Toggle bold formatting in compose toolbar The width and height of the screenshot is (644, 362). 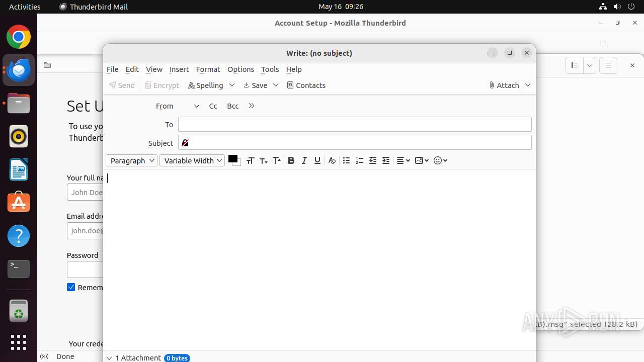pyautogui.click(x=291, y=160)
